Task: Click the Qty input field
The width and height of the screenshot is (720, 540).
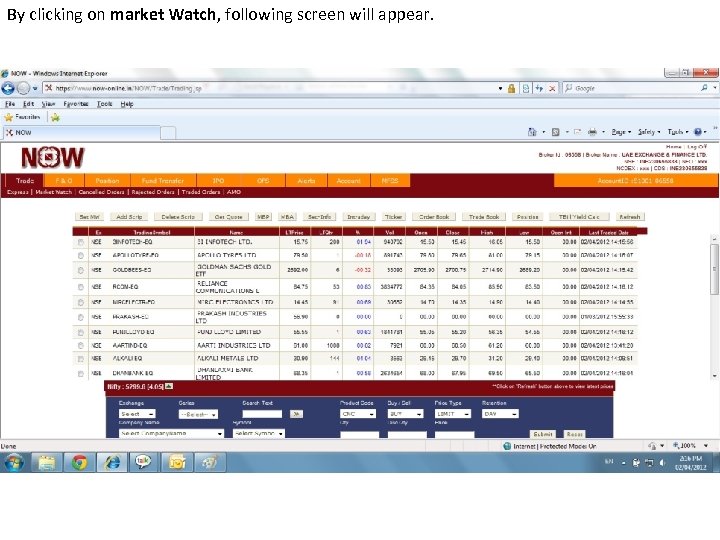Action: tap(360, 434)
